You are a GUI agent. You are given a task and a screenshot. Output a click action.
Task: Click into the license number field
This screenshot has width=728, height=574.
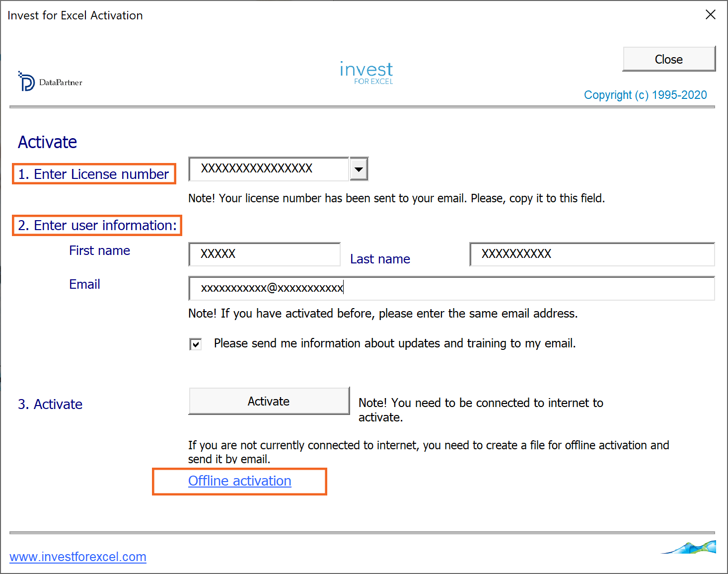click(269, 169)
